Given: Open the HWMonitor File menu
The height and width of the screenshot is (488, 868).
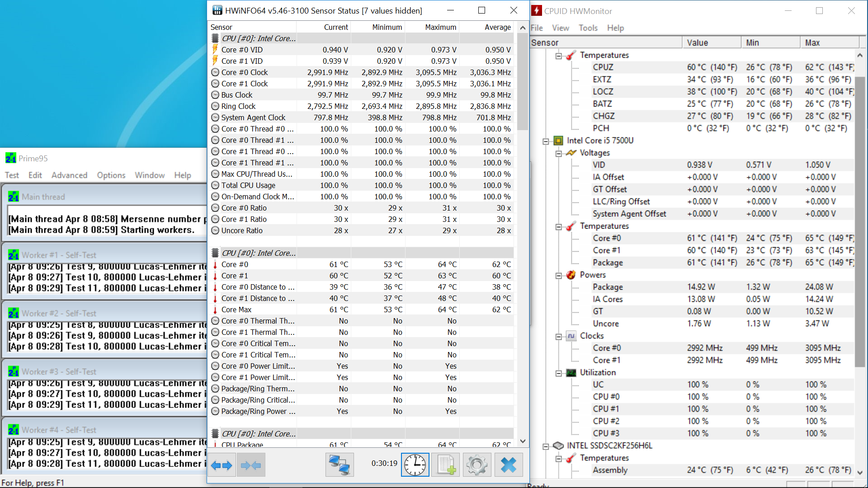Looking at the screenshot, I should 537,28.
